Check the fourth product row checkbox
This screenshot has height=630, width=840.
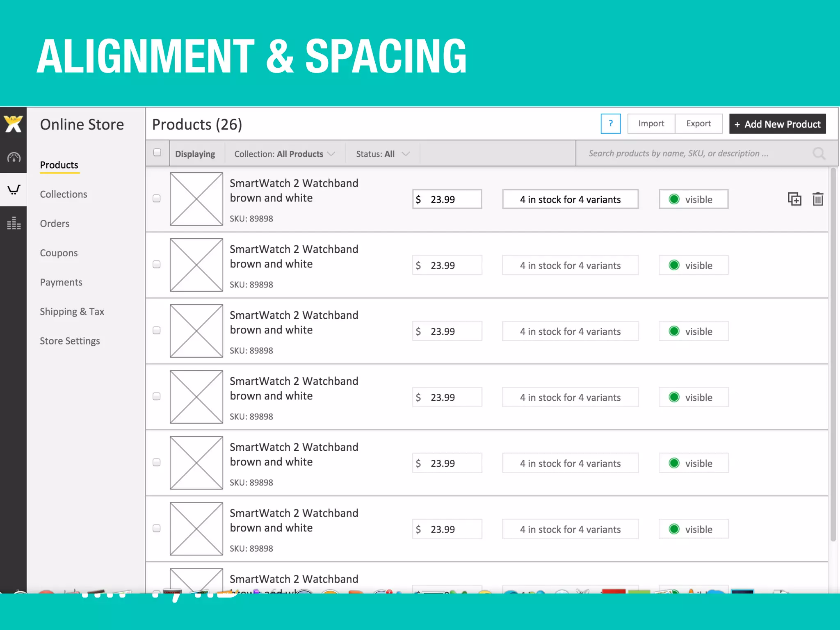(x=157, y=396)
